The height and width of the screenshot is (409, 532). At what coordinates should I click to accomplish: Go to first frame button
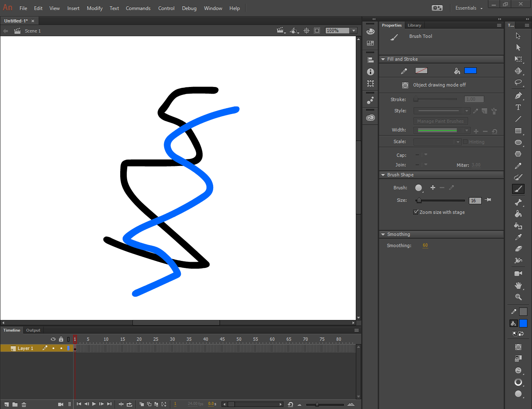coord(79,404)
